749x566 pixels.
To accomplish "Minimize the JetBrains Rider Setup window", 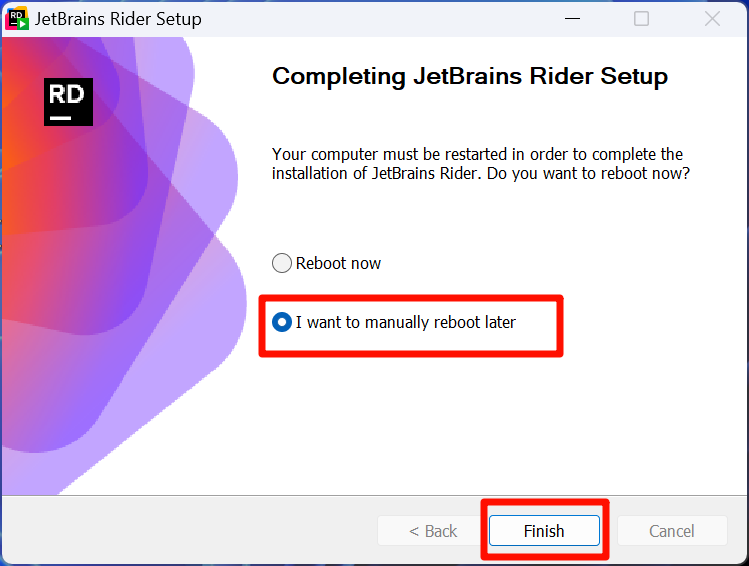I will point(572,19).
